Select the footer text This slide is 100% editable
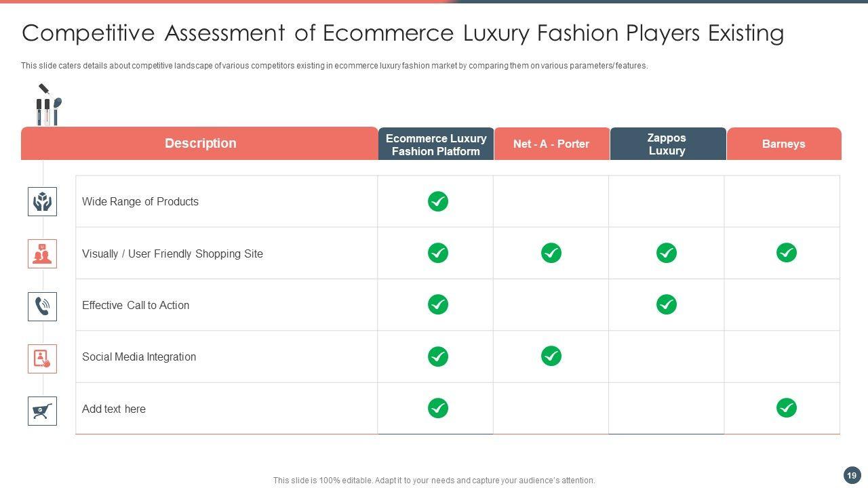The image size is (868, 488). point(434,481)
